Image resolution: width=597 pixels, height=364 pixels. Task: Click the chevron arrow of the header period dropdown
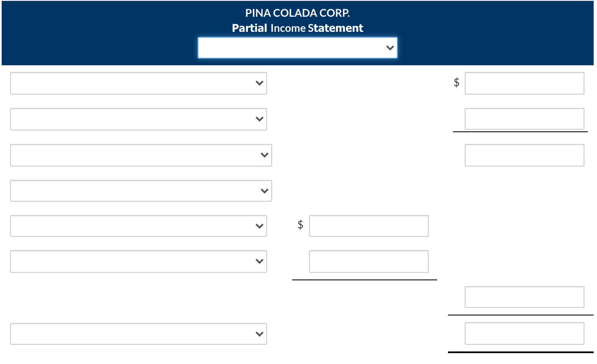pyautogui.click(x=390, y=48)
